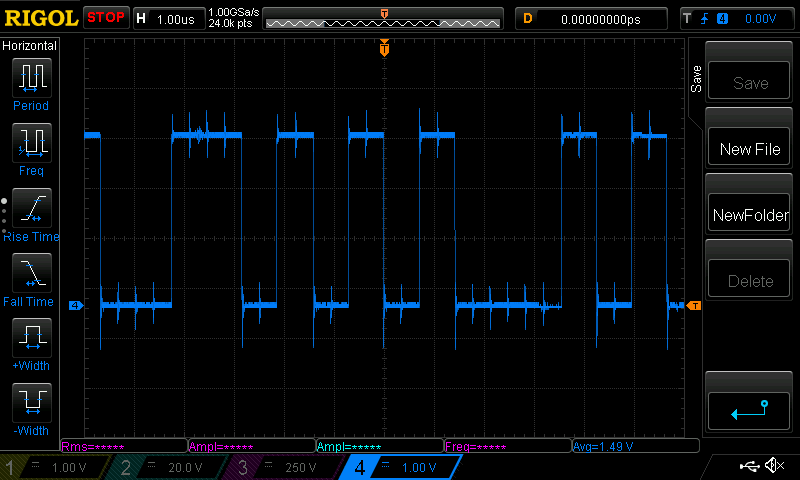Click the Save menu button
Viewport: 800px width, 480px height.
click(749, 81)
